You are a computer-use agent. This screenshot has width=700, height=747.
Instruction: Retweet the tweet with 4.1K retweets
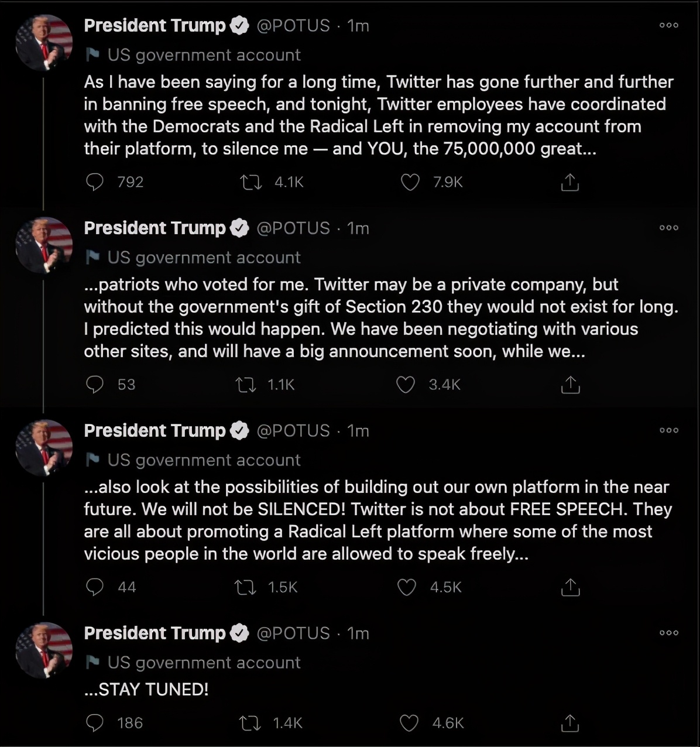pos(252,183)
